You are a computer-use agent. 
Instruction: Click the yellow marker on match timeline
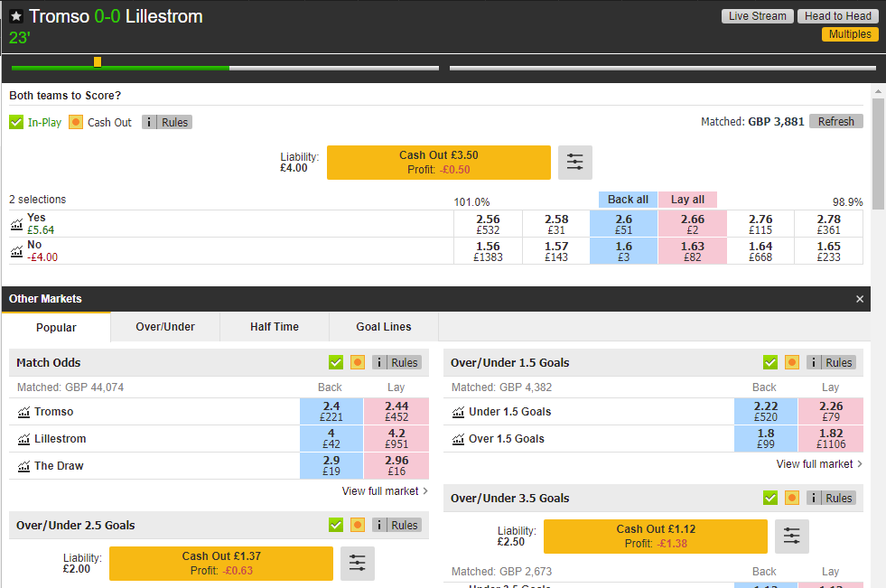coord(98,62)
